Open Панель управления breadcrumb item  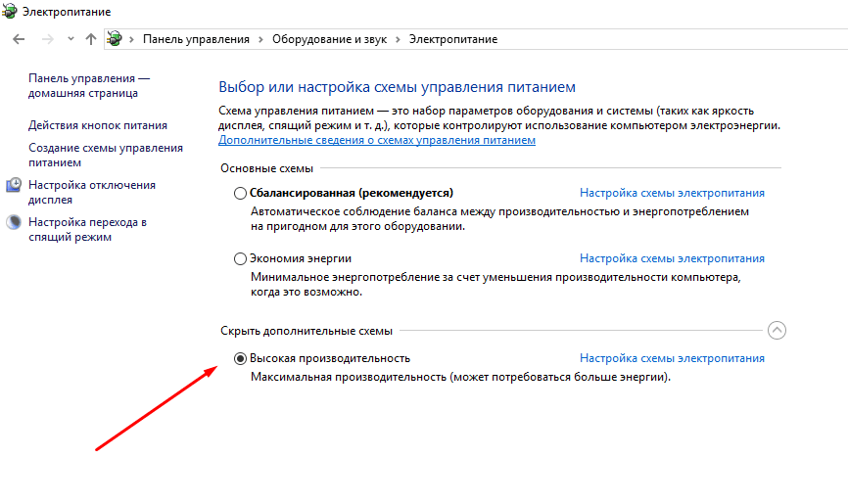click(x=196, y=39)
